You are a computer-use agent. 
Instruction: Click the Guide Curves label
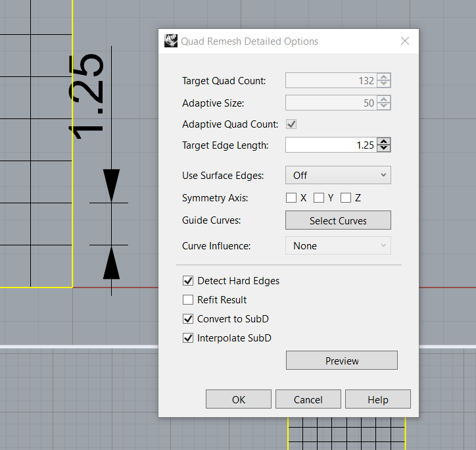(x=211, y=220)
